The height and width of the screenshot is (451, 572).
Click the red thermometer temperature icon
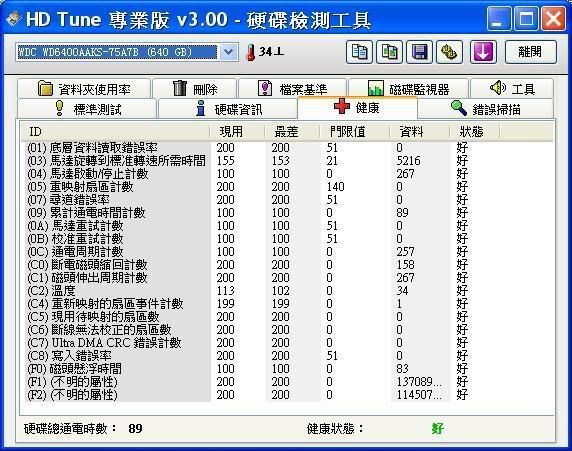tap(251, 53)
